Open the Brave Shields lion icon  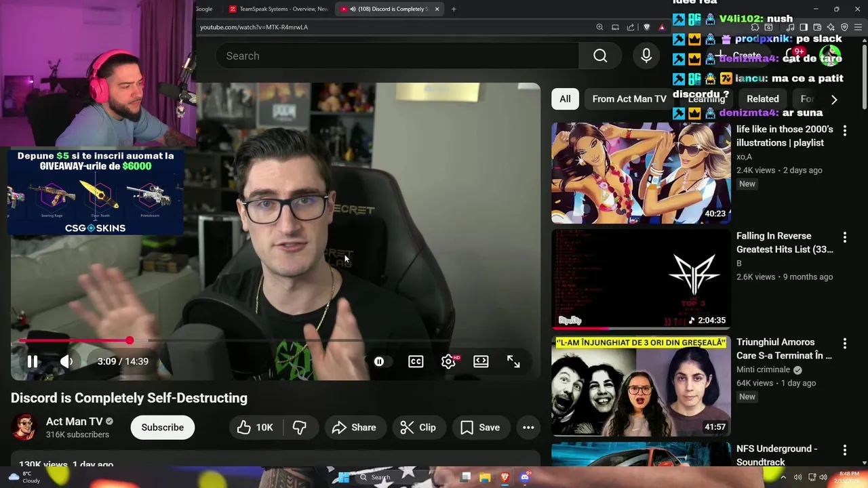(x=647, y=27)
